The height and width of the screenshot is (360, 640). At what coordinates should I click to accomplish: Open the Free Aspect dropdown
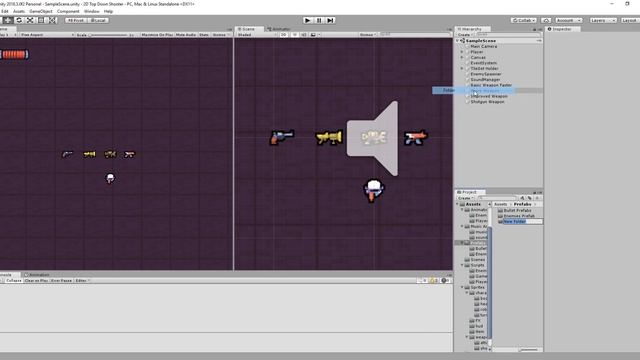[47, 35]
